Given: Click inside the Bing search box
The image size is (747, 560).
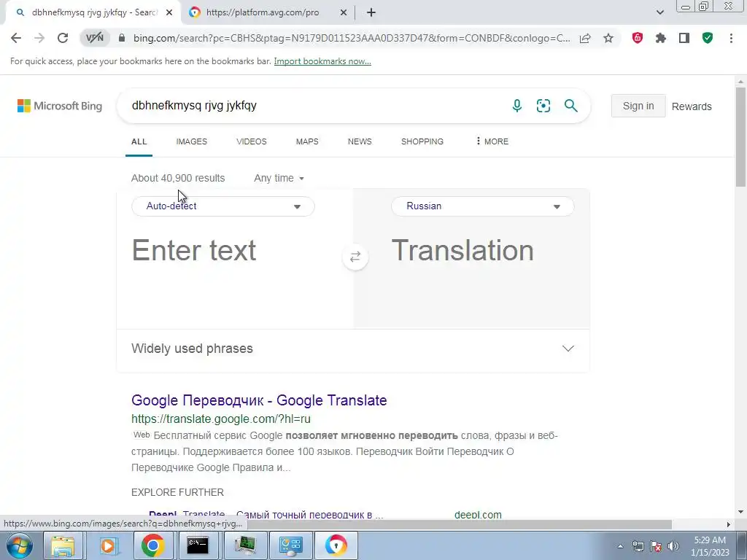Looking at the screenshot, I should coord(314,106).
